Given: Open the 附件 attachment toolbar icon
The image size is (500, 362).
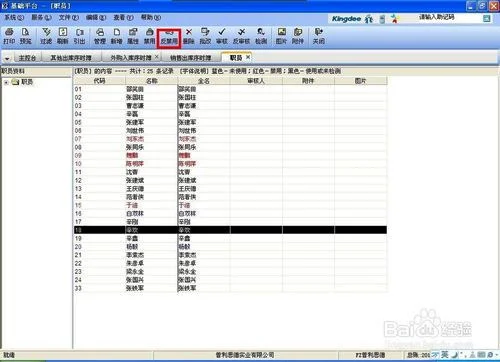Looking at the screenshot, I should (x=298, y=36).
